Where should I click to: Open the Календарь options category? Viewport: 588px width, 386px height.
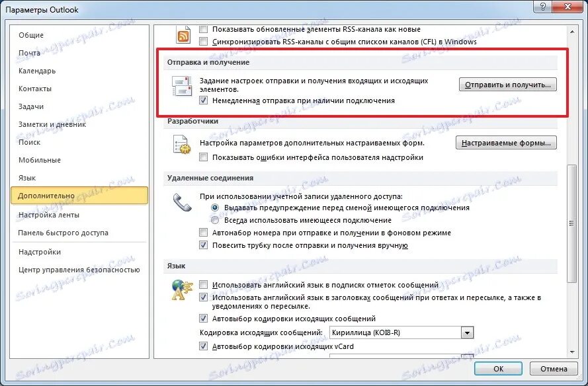79,71
